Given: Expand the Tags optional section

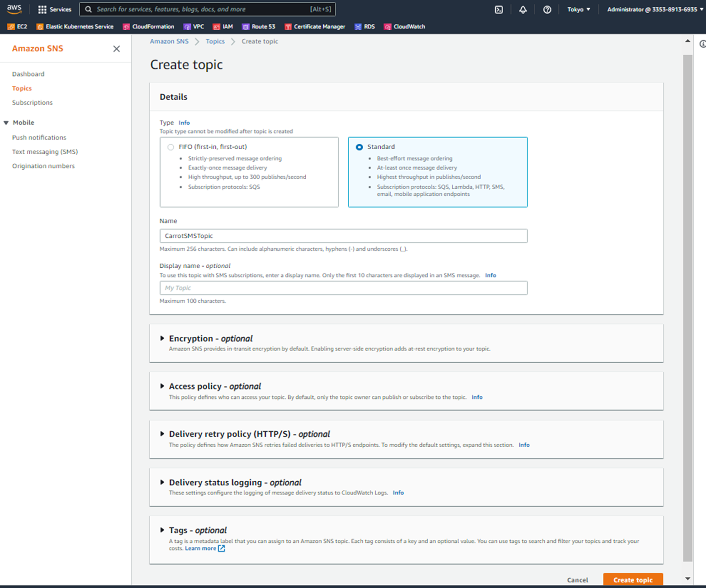Looking at the screenshot, I should point(162,530).
